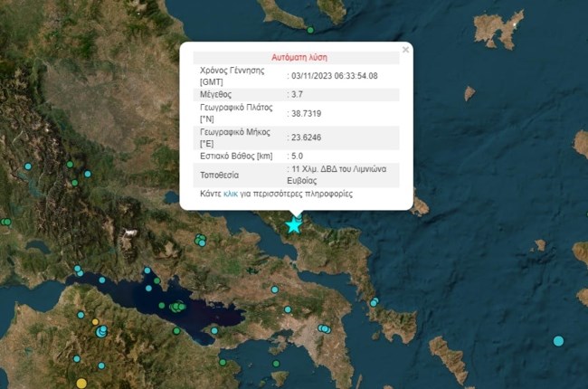Click the latitude value 38.7319

point(304,113)
